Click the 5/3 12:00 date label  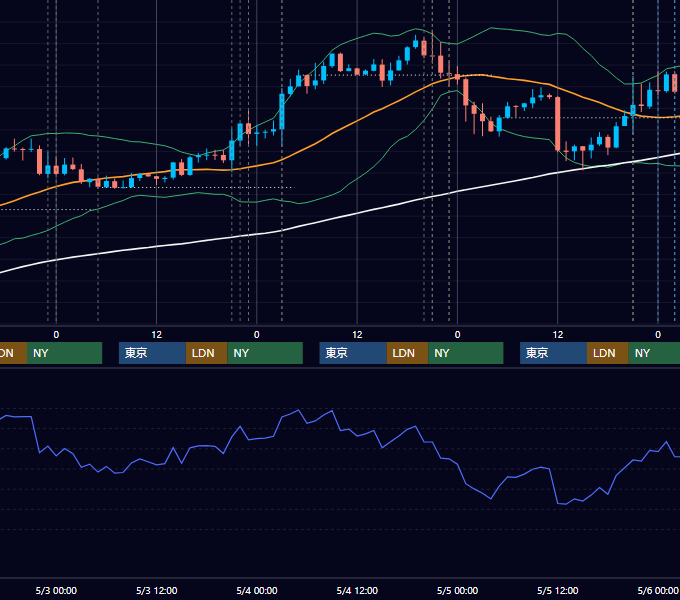pos(157,590)
